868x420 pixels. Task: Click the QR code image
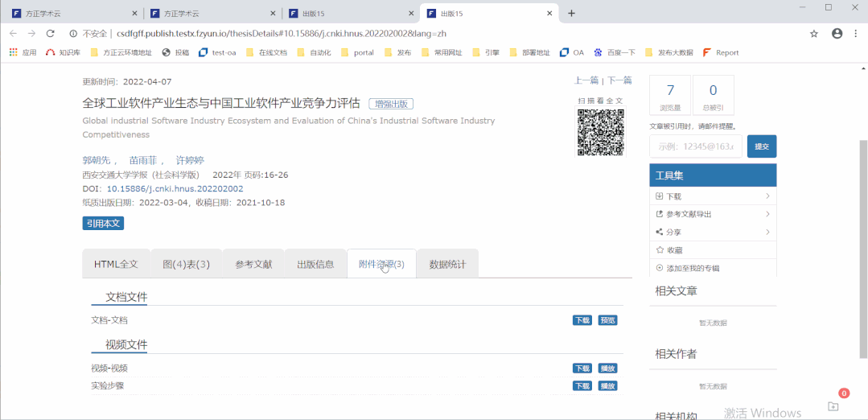(x=601, y=132)
